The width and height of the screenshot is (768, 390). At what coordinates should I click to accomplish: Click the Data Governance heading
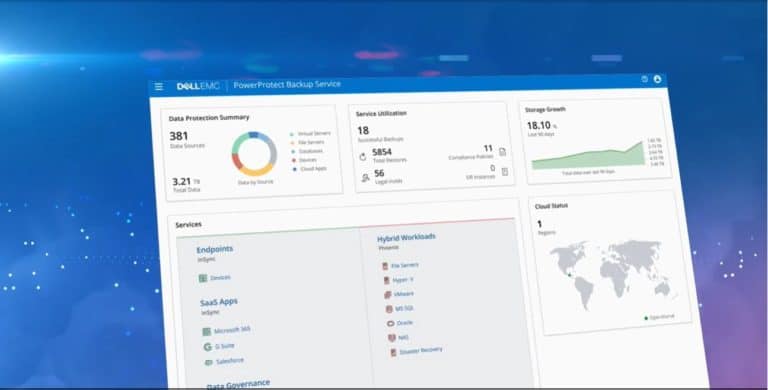click(238, 385)
